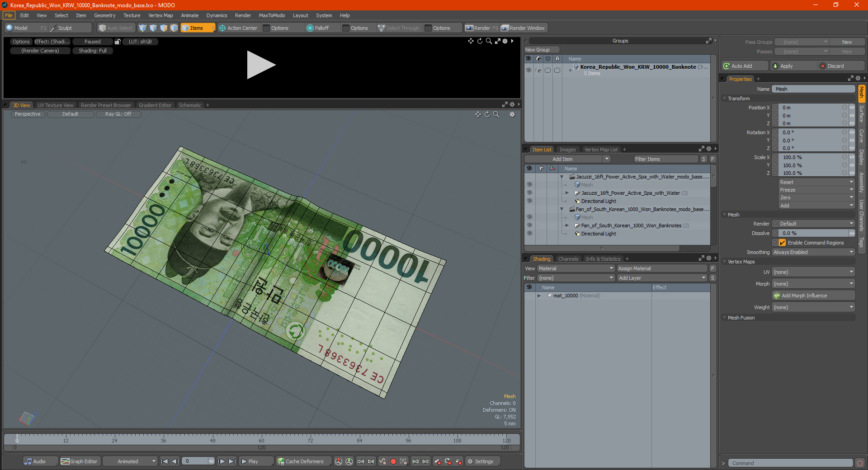Go to first frame
Image resolution: width=868 pixels, height=470 pixels.
point(165,461)
